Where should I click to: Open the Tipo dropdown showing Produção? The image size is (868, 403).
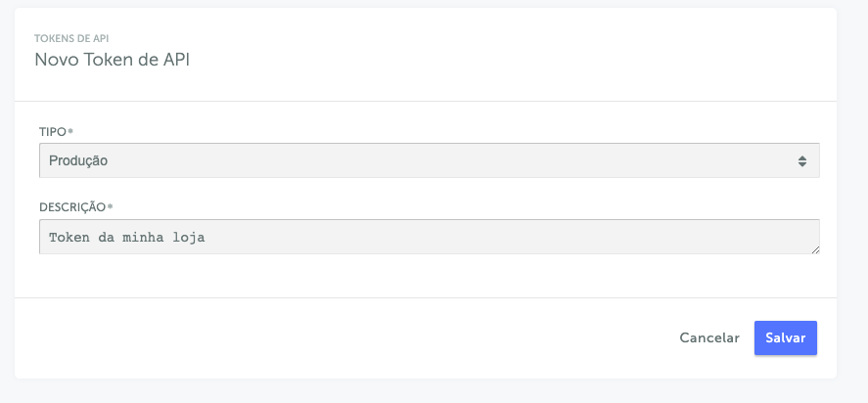pyautogui.click(x=429, y=160)
